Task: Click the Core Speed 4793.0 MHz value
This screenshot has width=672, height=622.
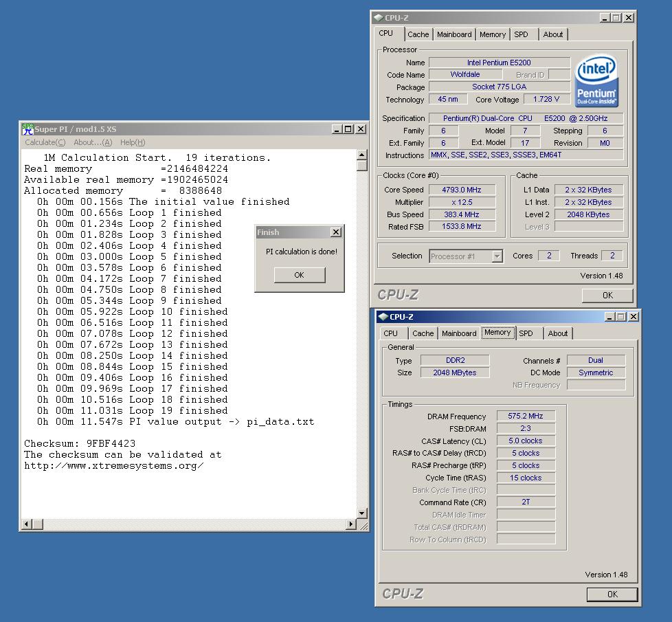Action: [x=462, y=190]
